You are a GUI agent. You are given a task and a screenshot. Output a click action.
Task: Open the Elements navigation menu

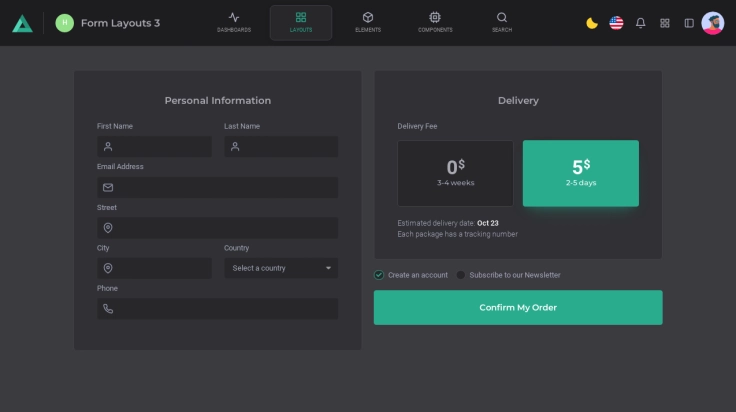point(367,22)
